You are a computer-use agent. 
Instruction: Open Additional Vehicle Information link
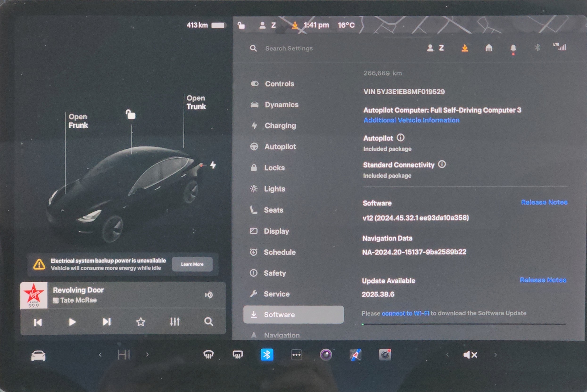point(411,120)
